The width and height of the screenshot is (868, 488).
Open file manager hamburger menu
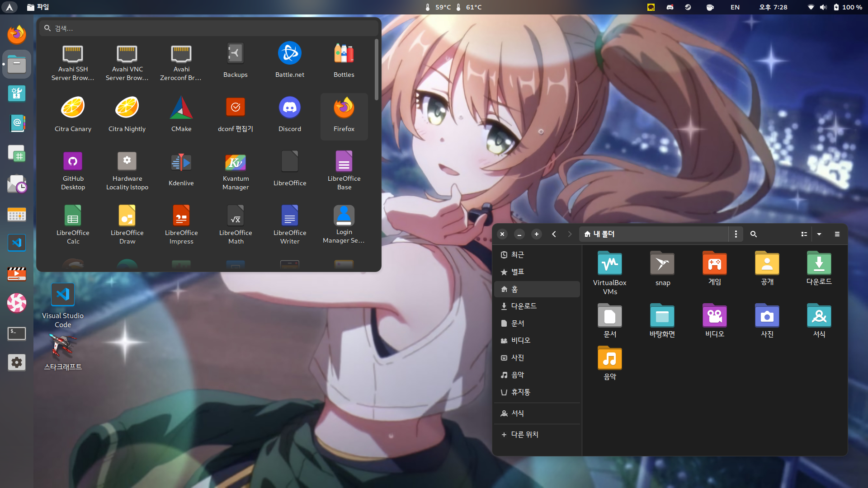coord(837,234)
